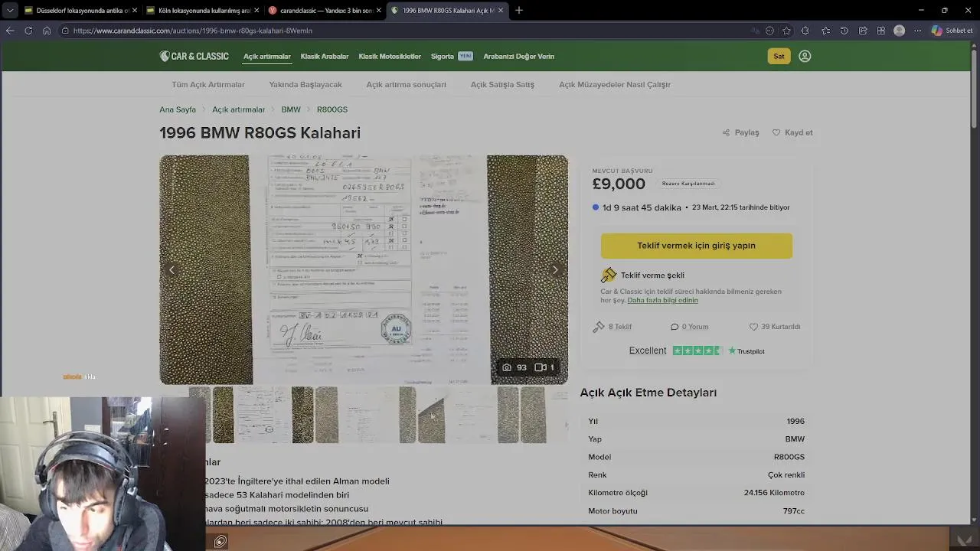View the 8 Teklif bid history
The width and height of the screenshot is (980, 551).
click(x=612, y=327)
